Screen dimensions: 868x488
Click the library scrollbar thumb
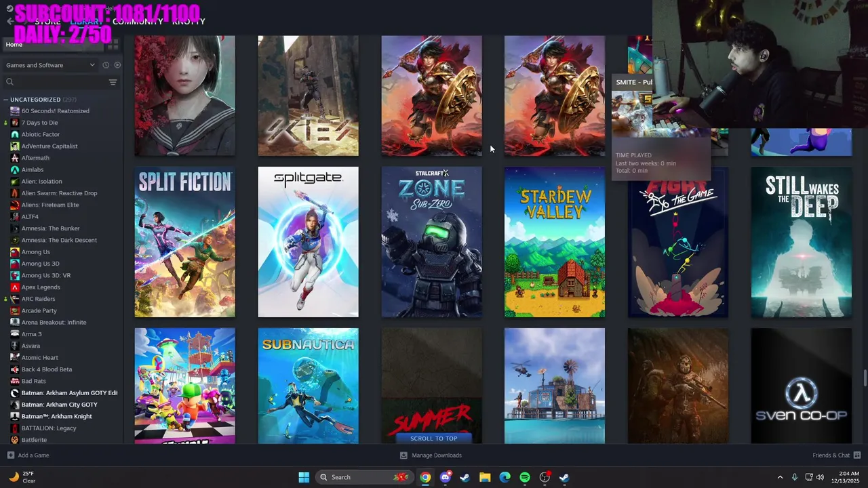[x=865, y=378]
